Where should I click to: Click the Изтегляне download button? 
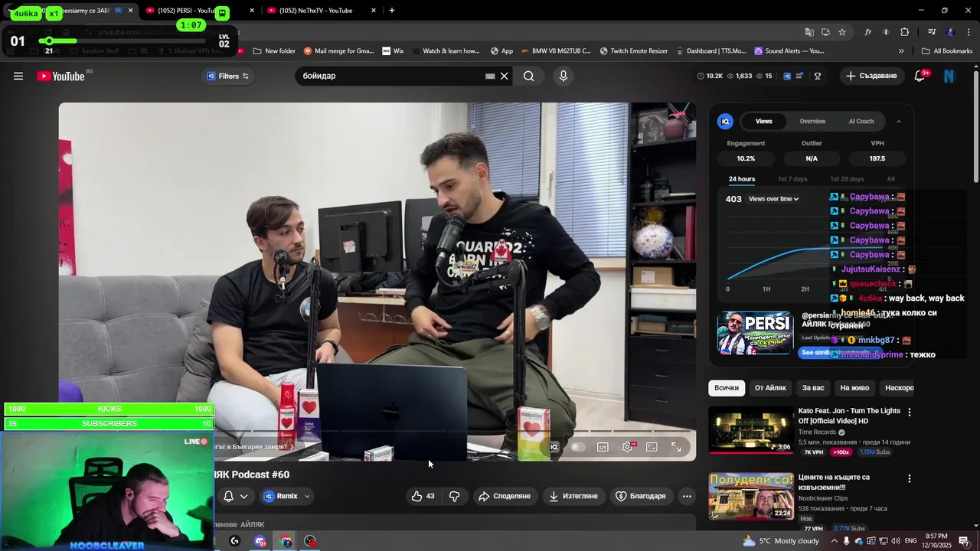point(573,496)
